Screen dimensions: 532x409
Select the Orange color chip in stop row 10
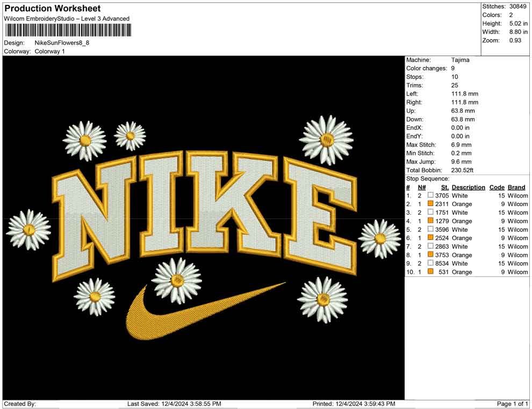(430, 272)
